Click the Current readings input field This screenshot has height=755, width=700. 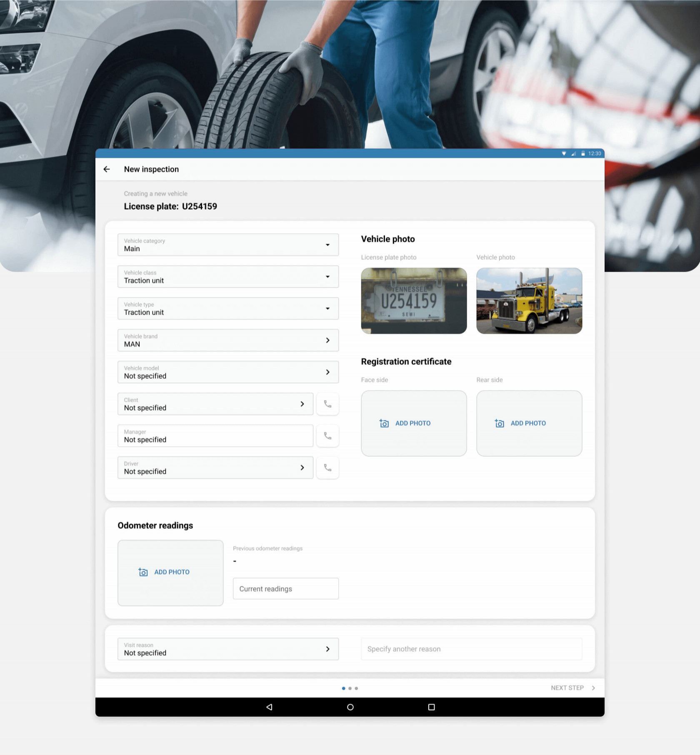285,589
